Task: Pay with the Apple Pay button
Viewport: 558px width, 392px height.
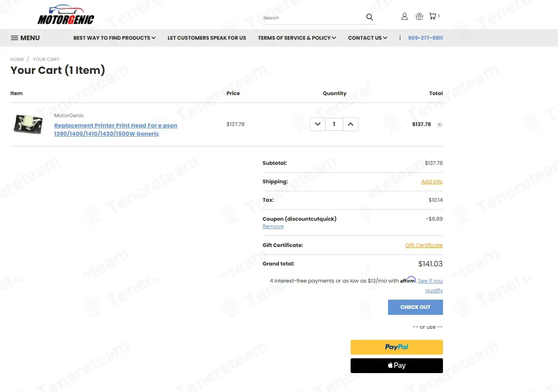Action: pos(397,366)
